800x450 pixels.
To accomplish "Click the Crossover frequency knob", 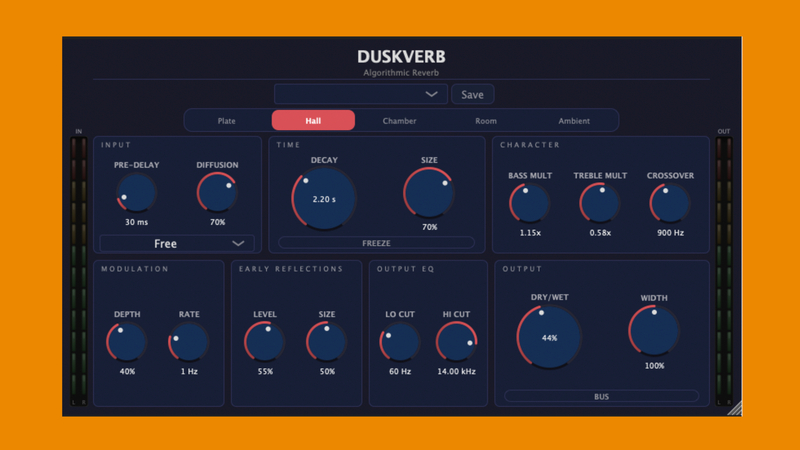I will (x=670, y=203).
